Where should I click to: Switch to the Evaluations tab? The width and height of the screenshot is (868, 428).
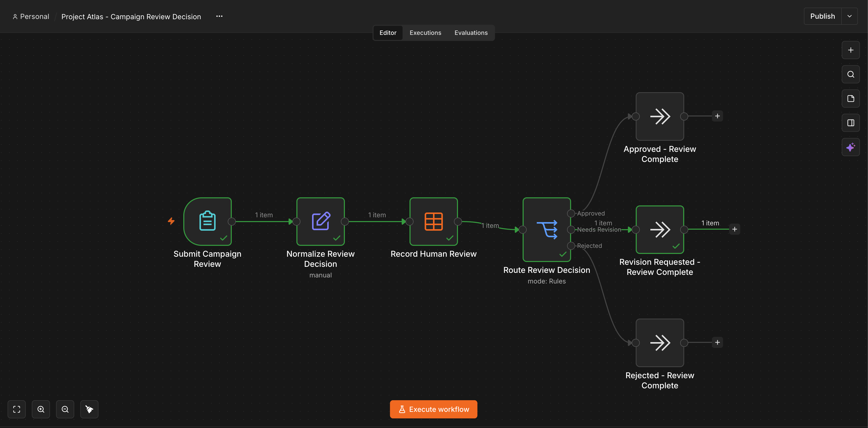pos(471,33)
